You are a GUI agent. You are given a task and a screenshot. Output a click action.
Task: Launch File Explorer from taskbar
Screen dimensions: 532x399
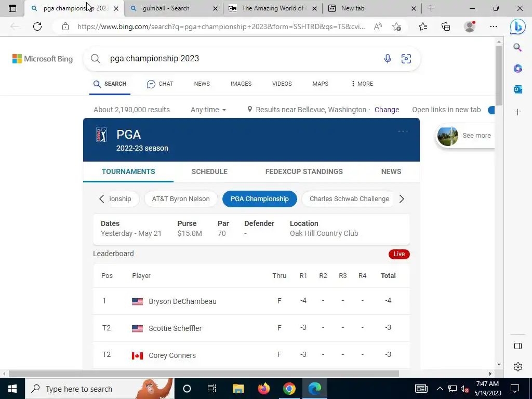[x=238, y=389]
